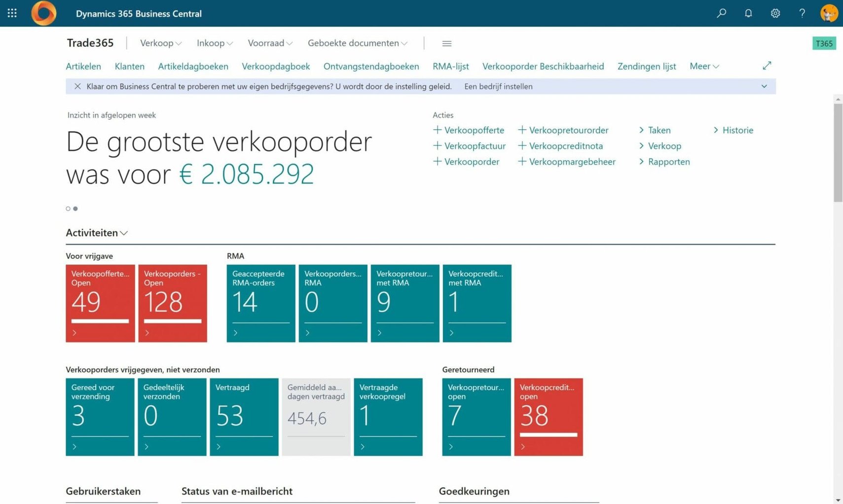Screen dimensions: 843x504
Task: Create a new Verkooporder action
Action: [466, 162]
